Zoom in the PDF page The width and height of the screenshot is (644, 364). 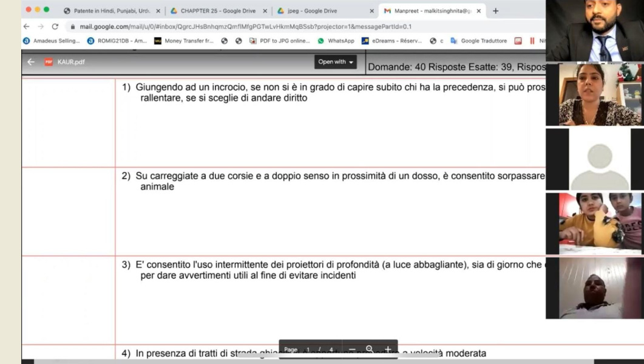388,349
